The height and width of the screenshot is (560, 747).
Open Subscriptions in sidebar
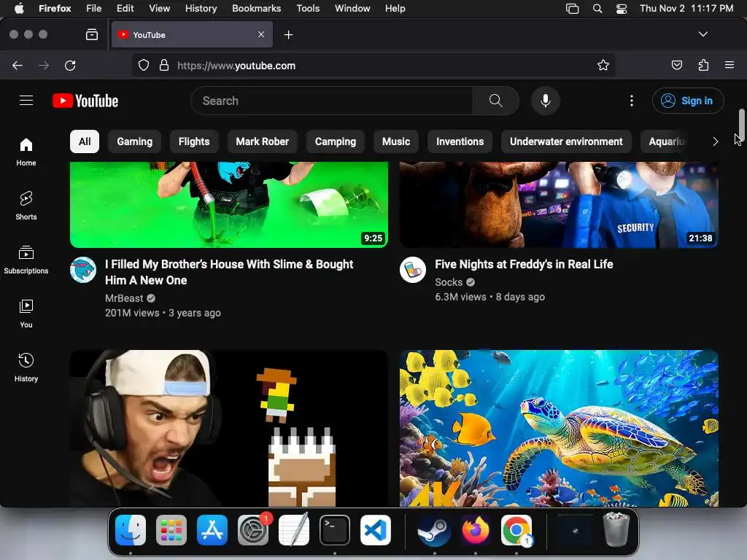click(x=26, y=260)
